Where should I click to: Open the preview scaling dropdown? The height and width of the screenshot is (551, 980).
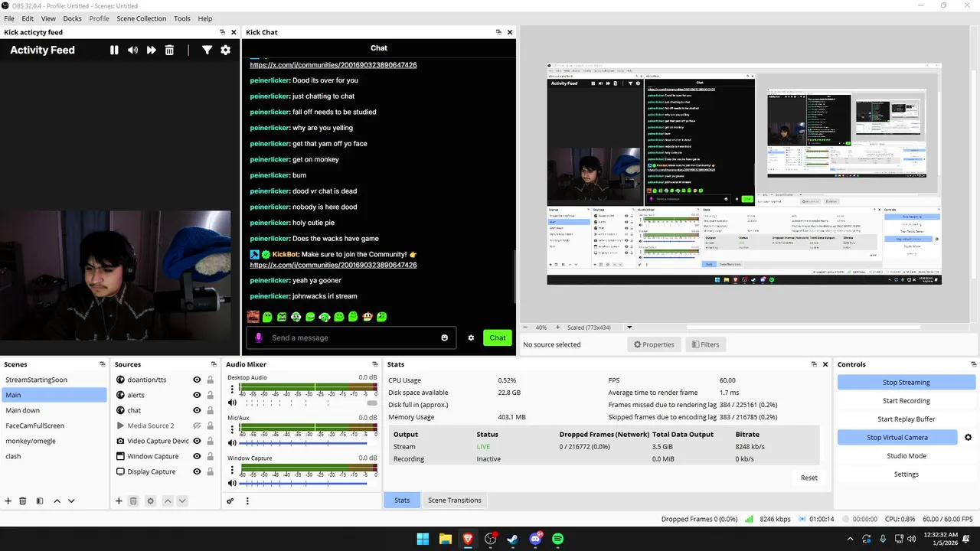tap(629, 328)
